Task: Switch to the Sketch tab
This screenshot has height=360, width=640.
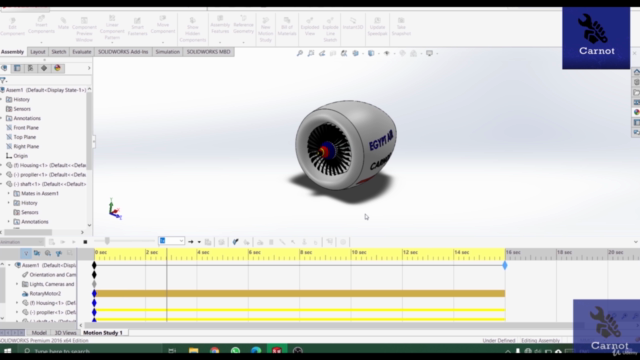Action: click(59, 52)
